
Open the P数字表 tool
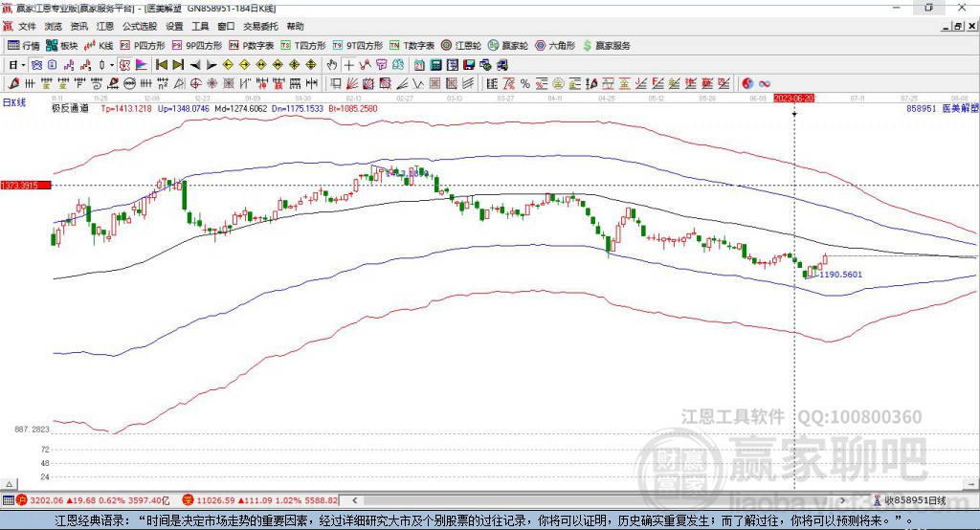pyautogui.click(x=252, y=46)
